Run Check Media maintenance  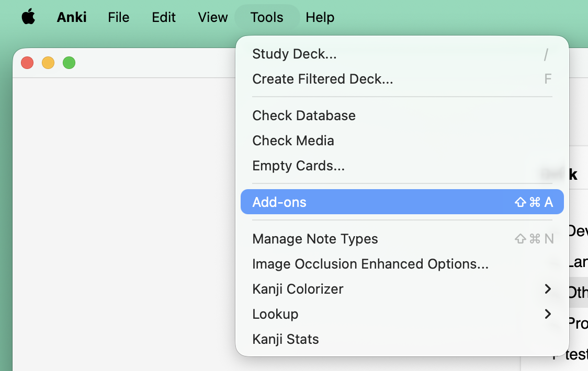[293, 140]
